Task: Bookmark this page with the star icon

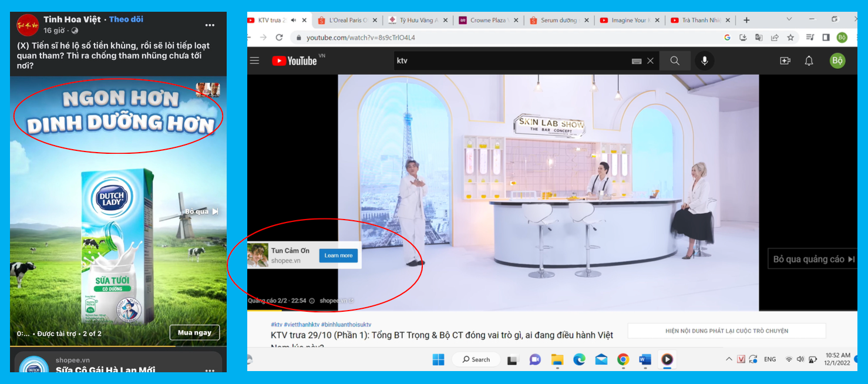Action: 790,38
